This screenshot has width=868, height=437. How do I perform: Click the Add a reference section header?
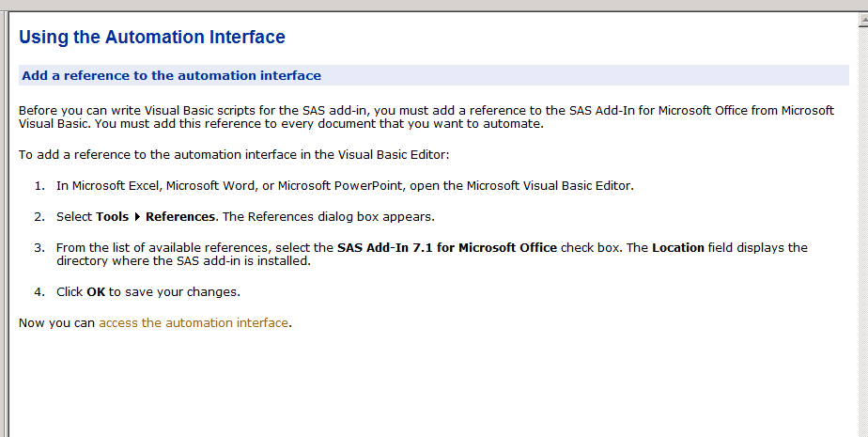tap(433, 75)
